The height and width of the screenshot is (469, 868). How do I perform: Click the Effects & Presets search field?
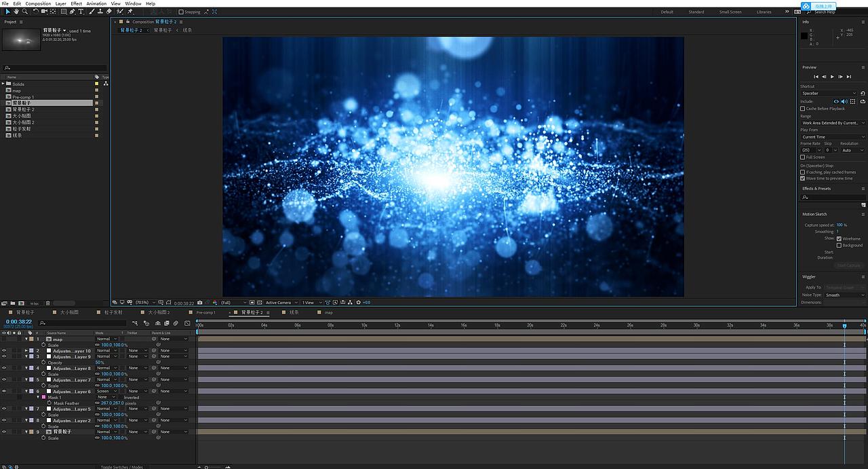[x=833, y=197]
